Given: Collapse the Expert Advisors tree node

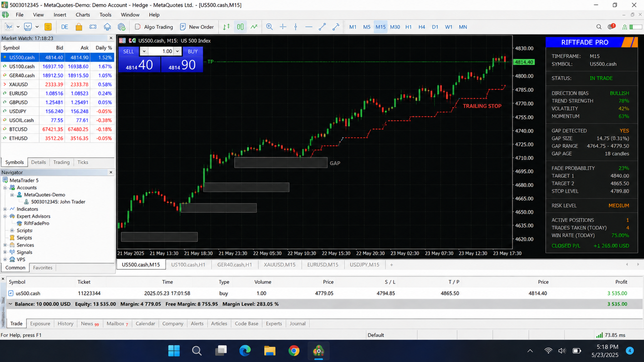Looking at the screenshot, I should (x=5, y=216).
